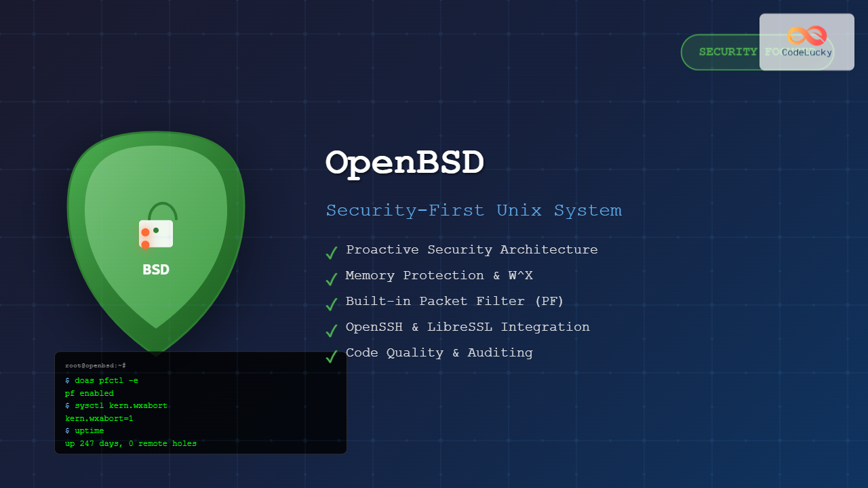This screenshot has height=488, width=868.
Task: Click the checkmark next to OpenSSH & LibreSSL Integration
Action: [x=332, y=330]
